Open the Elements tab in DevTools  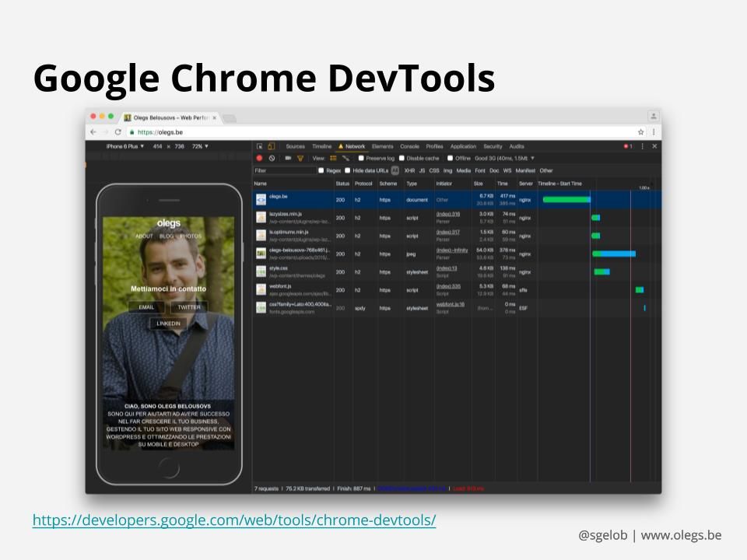(x=383, y=146)
